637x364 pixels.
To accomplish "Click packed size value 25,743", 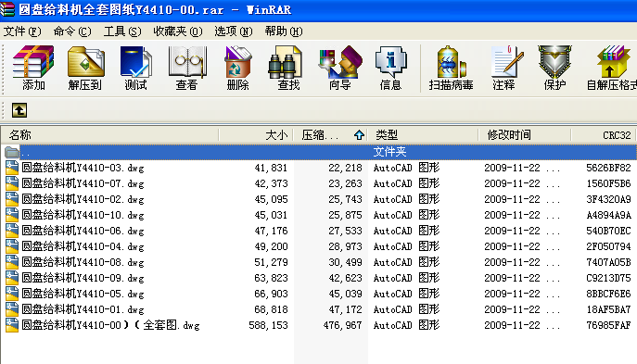I will (345, 199).
